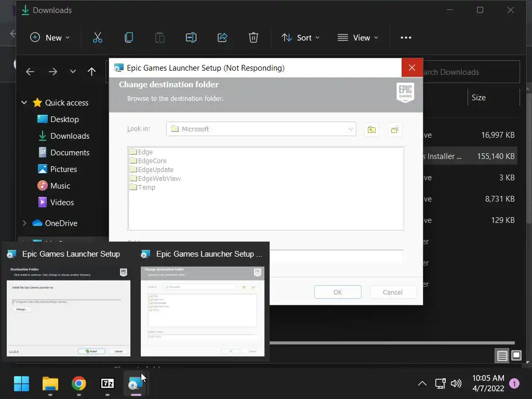Open the Sort dropdown menu
Image resolution: width=532 pixels, height=399 pixels.
pos(300,37)
